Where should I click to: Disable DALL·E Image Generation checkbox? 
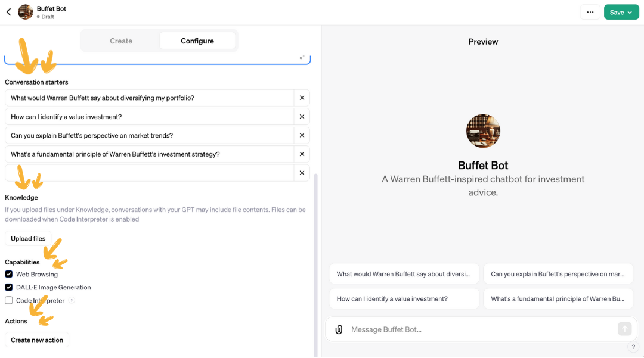(x=8, y=288)
